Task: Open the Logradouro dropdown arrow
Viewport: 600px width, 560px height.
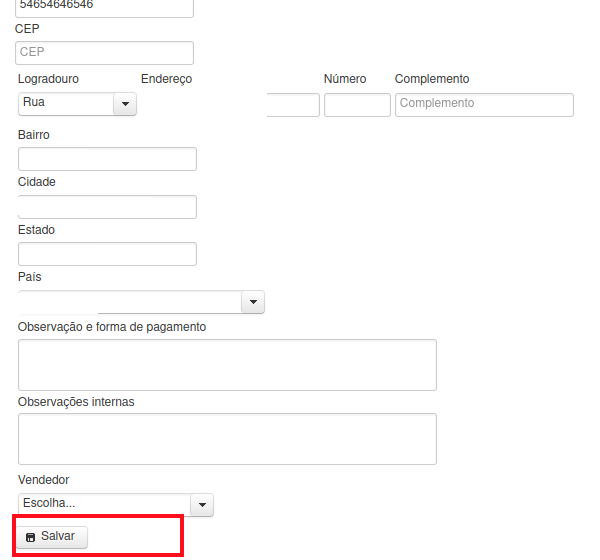Action: click(x=125, y=104)
